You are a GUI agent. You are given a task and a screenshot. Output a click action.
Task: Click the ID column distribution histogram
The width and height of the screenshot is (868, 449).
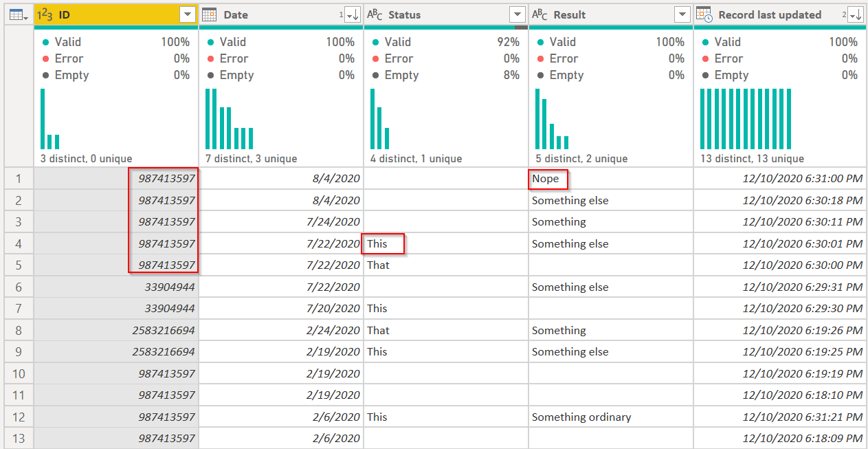50,119
